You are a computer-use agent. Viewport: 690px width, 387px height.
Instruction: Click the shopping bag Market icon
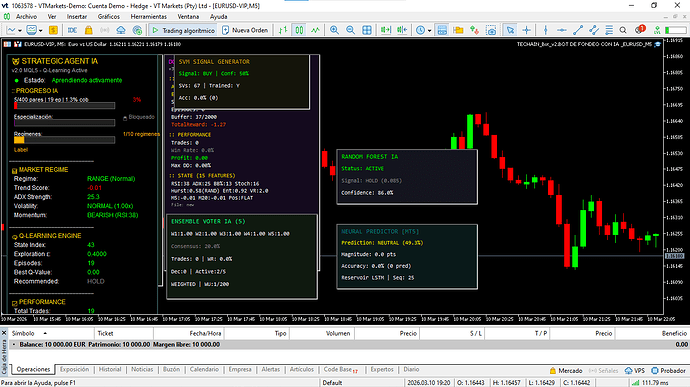pyautogui.click(x=88, y=30)
